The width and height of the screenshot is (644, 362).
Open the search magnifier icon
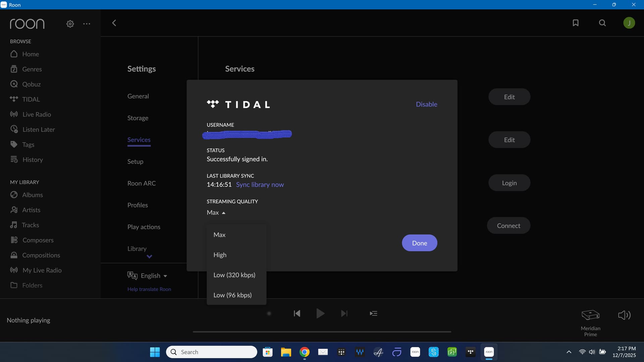click(x=602, y=23)
